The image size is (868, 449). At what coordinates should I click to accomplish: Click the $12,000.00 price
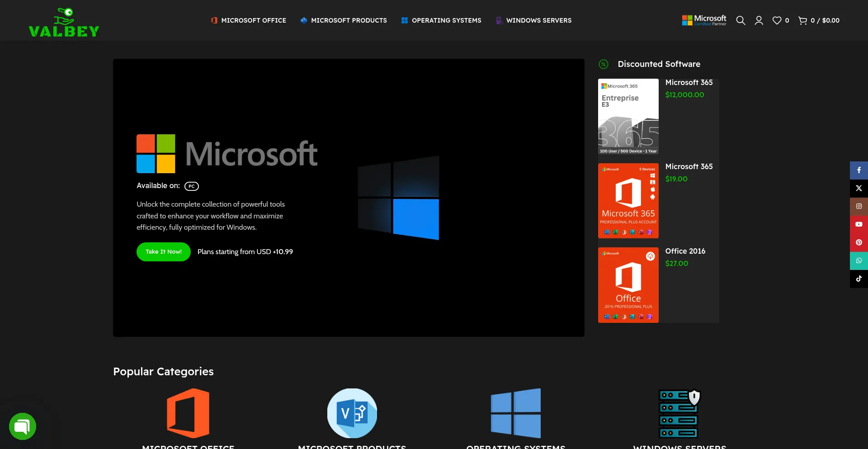(685, 95)
